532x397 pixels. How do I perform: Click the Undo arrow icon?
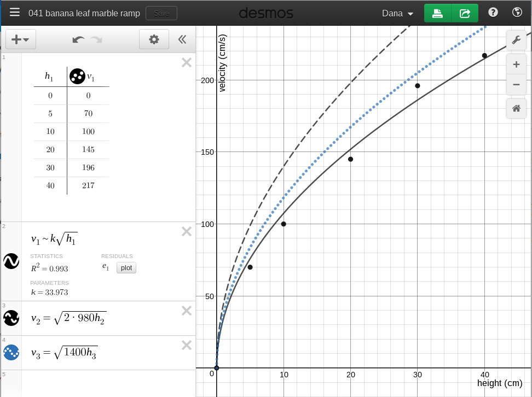(x=78, y=39)
